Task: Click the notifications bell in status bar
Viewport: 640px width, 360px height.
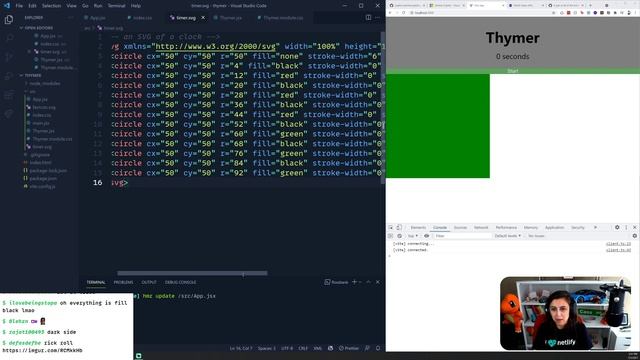Action: 378,348
